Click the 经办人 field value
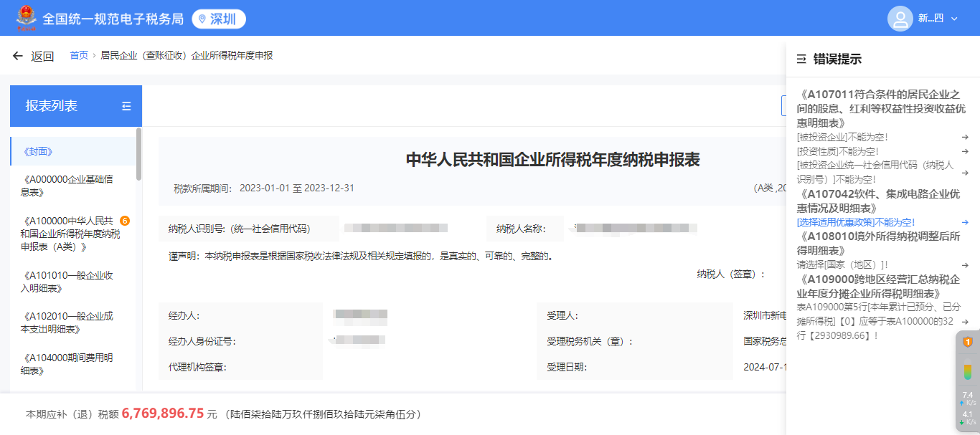This screenshot has width=980, height=435. (x=360, y=314)
